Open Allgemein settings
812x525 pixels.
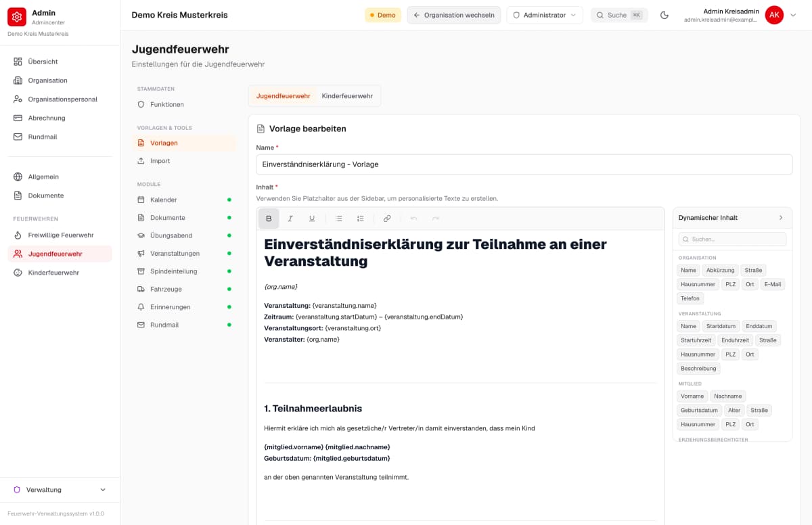click(x=60, y=177)
